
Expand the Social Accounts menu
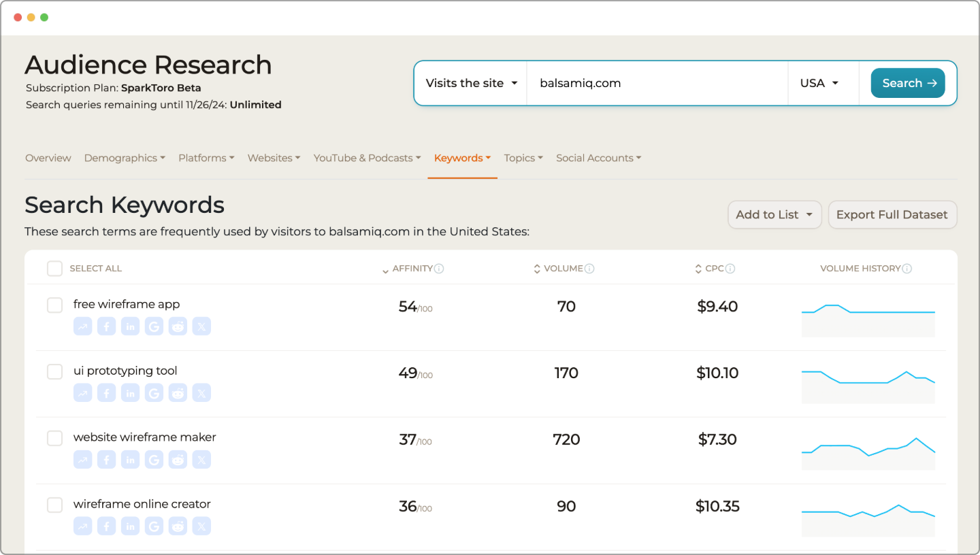click(x=599, y=158)
